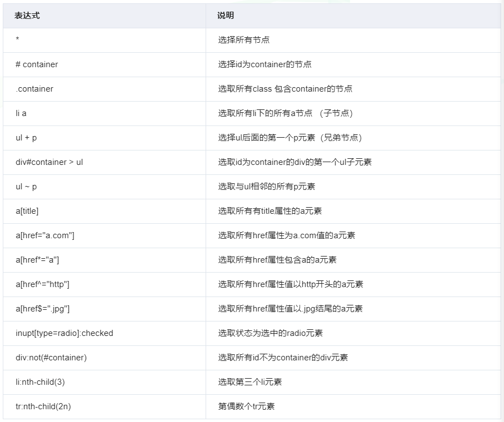This screenshot has height=422, width=504.
Task: Click "第偶数个tr元素" description
Action: [246, 406]
